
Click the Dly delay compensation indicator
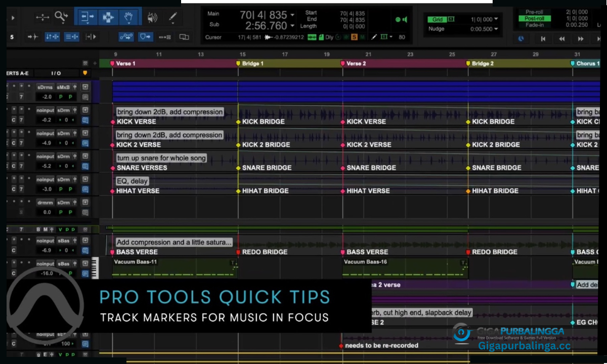(329, 37)
